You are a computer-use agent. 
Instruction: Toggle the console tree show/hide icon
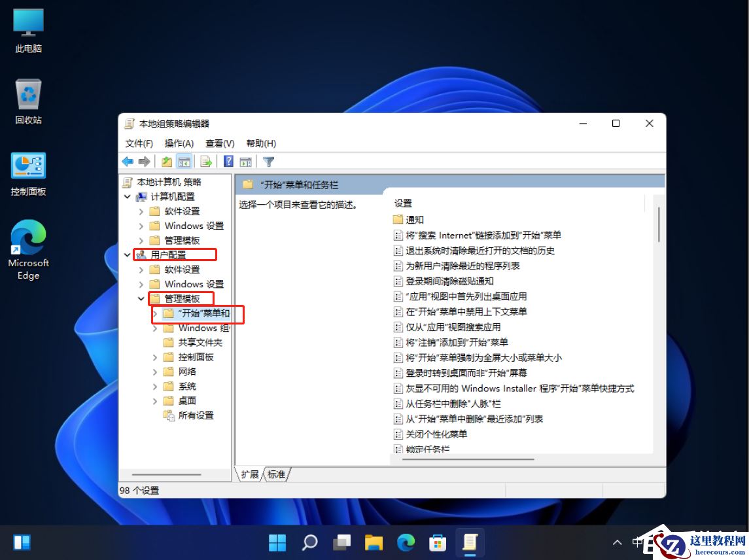pyautogui.click(x=184, y=162)
